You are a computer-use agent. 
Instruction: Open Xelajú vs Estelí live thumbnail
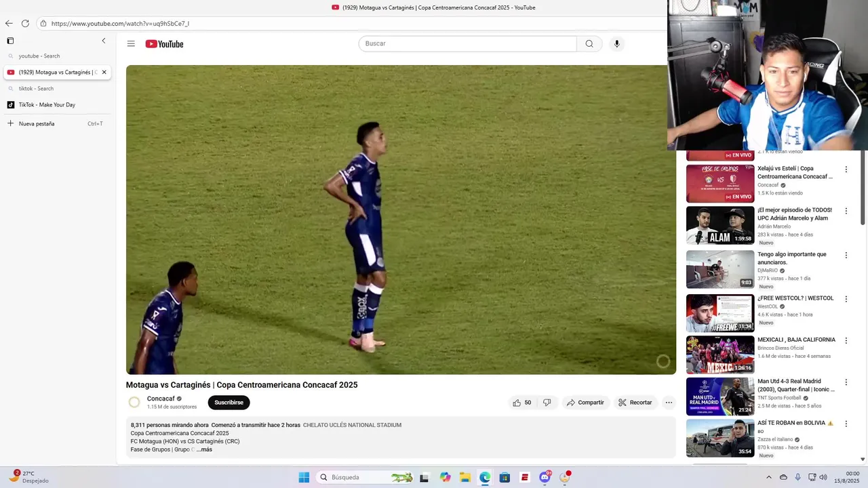[x=720, y=183]
